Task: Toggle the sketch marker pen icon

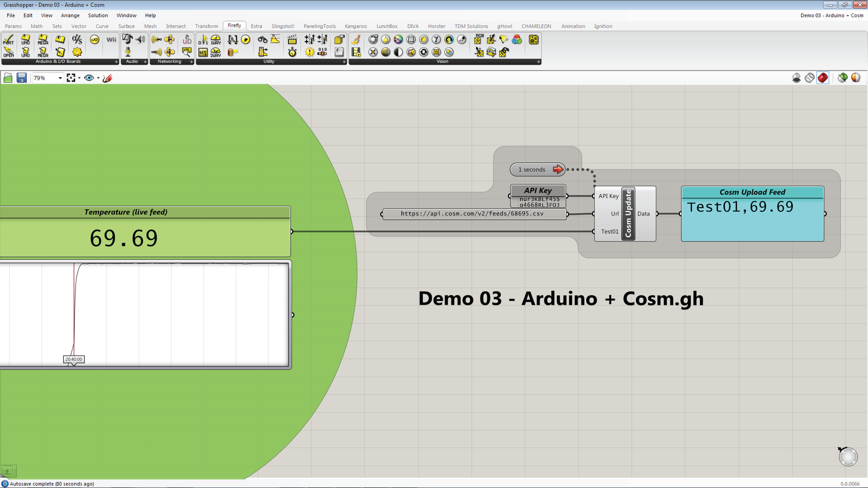Action: (x=107, y=78)
